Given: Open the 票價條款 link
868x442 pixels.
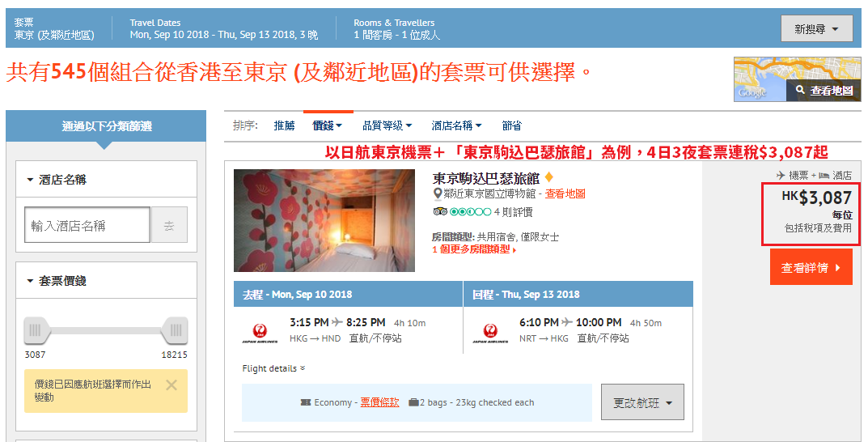Looking at the screenshot, I should [379, 402].
